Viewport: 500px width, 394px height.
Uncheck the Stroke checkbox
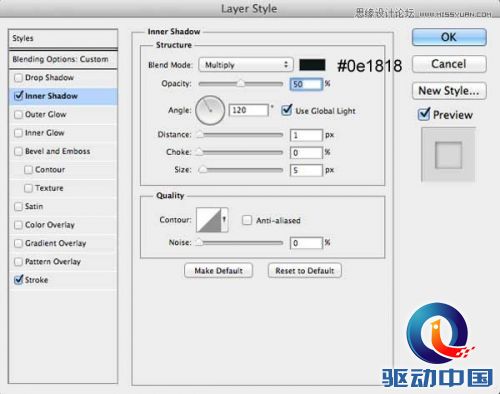coord(18,280)
